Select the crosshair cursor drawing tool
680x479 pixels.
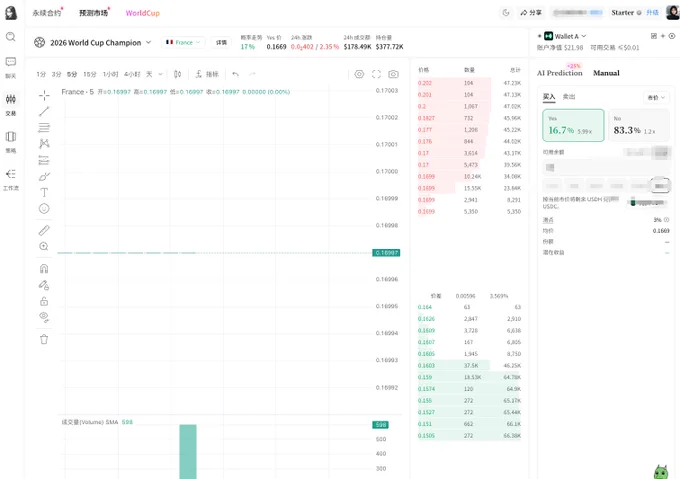(x=44, y=95)
